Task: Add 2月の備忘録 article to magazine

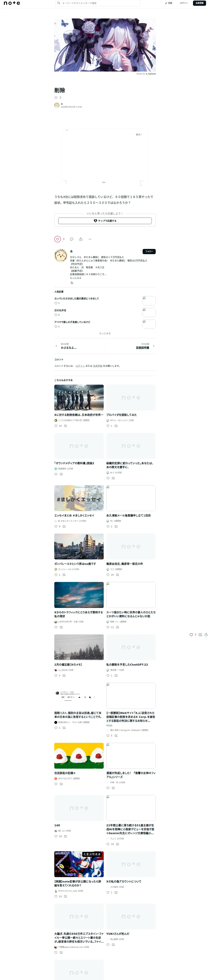Action: coord(64,676)
